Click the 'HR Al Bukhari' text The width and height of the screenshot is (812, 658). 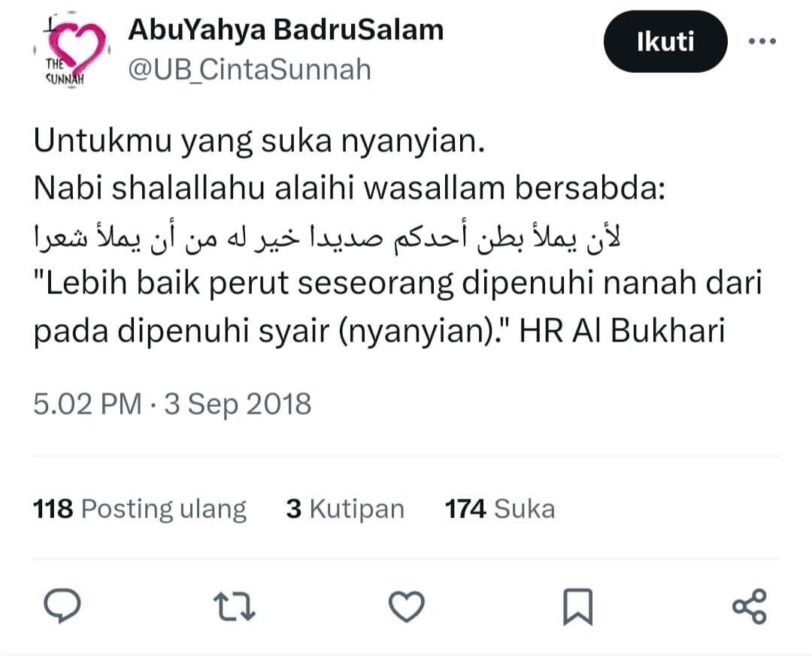click(x=622, y=330)
